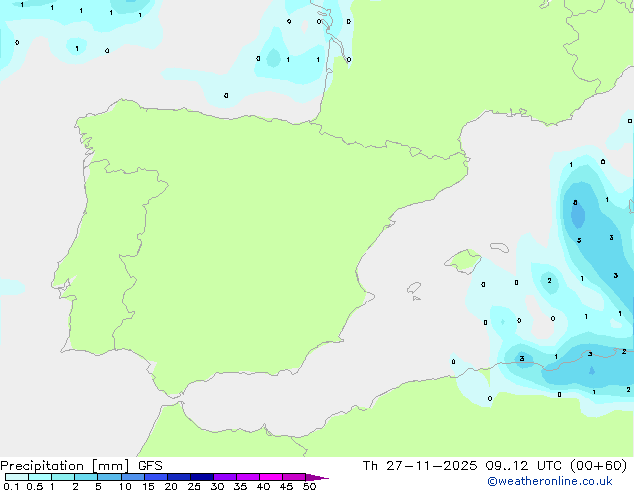This screenshot has width=634, height=490.
Task: Click the 'Th 27-11-2025' date text
Action: click(x=420, y=466)
